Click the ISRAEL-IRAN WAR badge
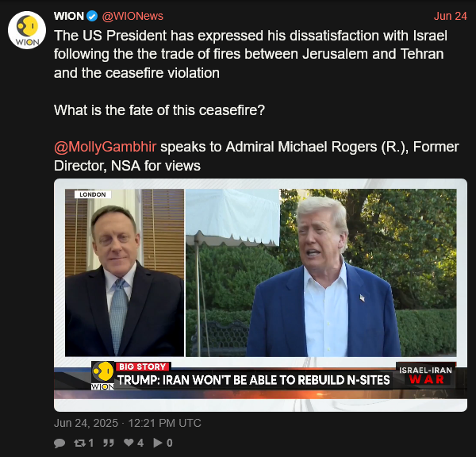The image size is (476, 457). pyautogui.click(x=425, y=375)
